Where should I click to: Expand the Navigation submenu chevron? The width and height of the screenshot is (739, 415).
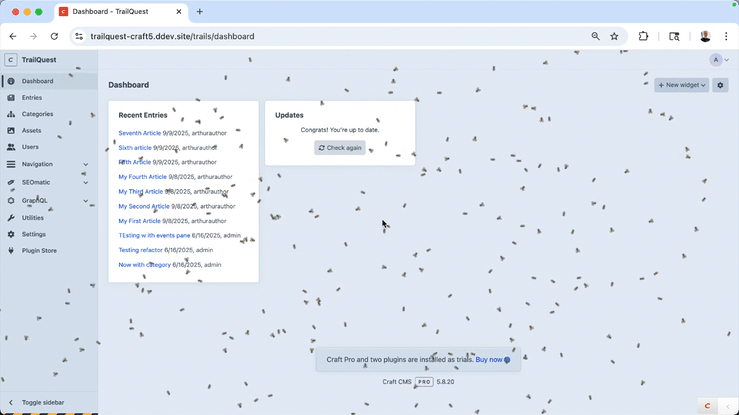click(85, 165)
